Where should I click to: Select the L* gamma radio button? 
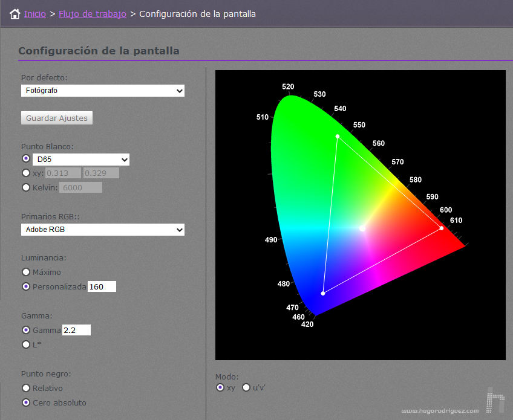click(26, 344)
